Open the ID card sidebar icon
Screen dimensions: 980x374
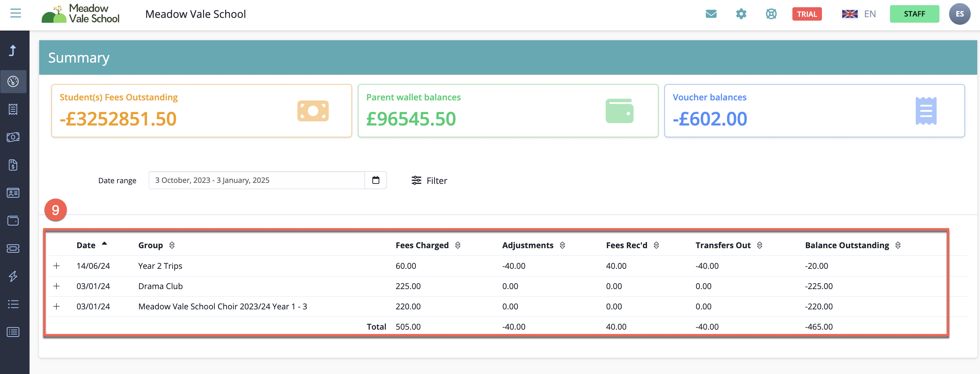pyautogui.click(x=13, y=193)
